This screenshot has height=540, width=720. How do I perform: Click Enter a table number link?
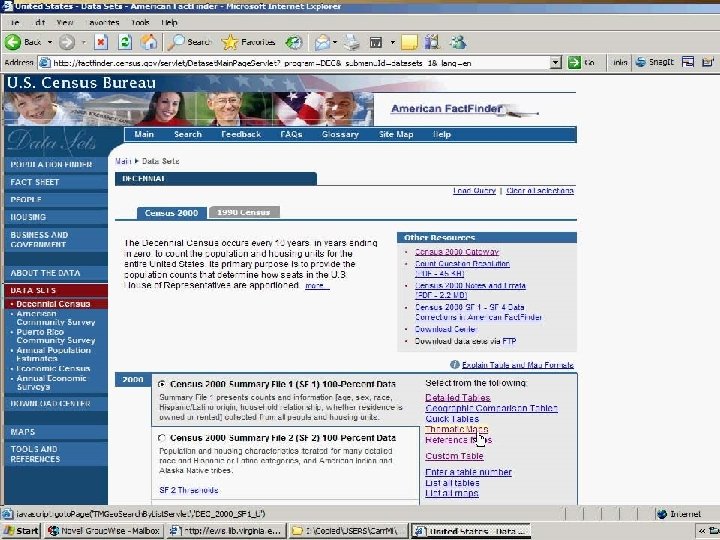click(468, 472)
